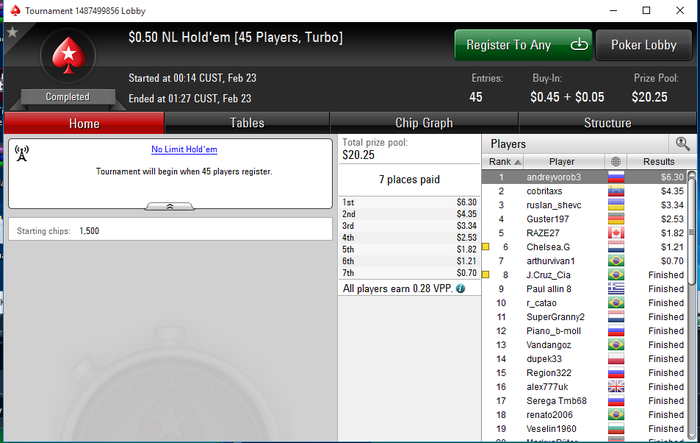Switch to the Tables tab
Viewport: 700px width, 443px height.
(247, 123)
